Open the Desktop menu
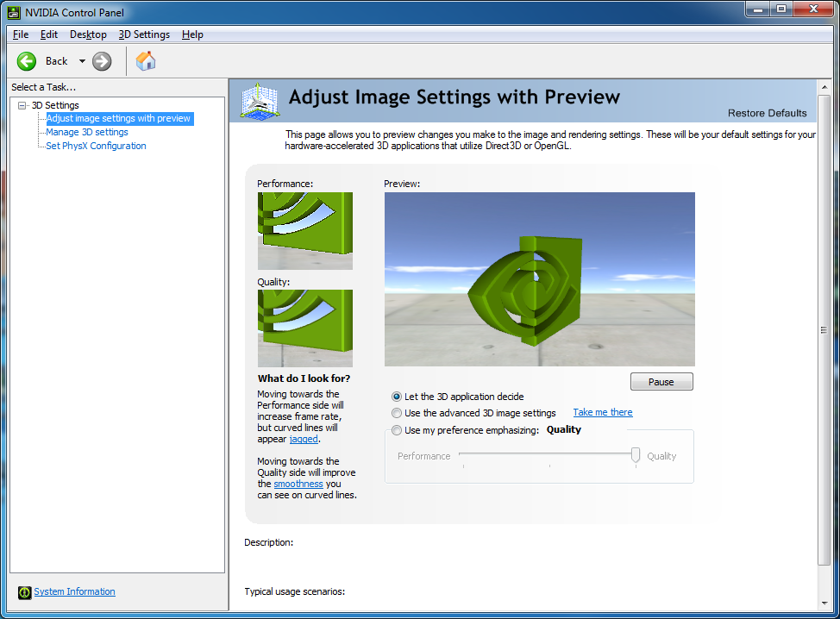Screen dimensions: 840x619 [88, 34]
